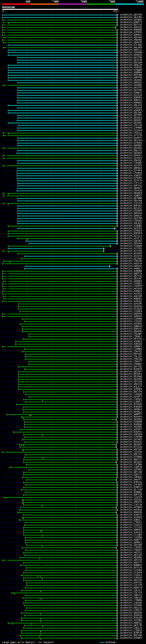This screenshot has width=146, height=644.
Task: Click the green ~80% identity legend bar
Action: pyautogui.click(x=101, y=4)
